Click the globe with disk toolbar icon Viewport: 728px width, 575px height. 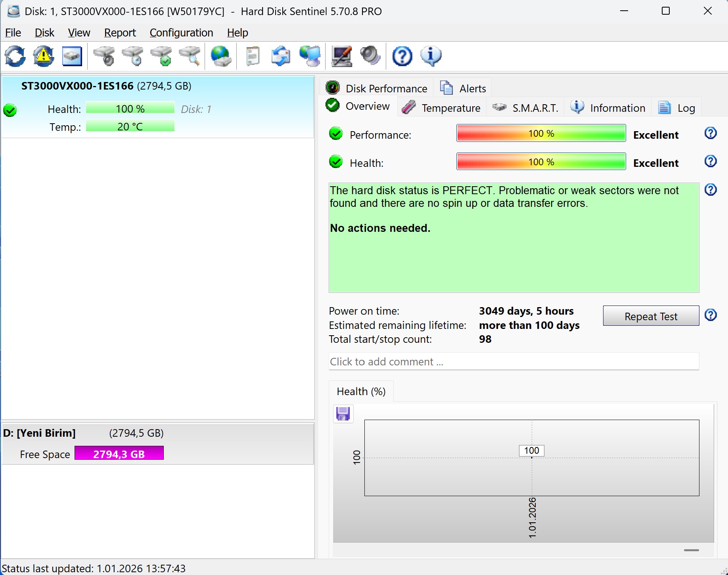221,56
